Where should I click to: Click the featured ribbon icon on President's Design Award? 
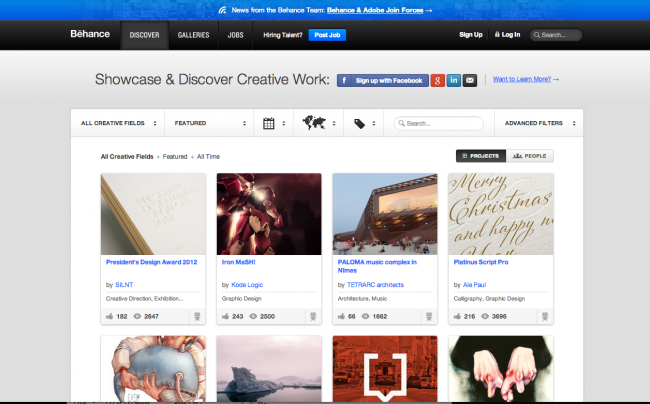tap(197, 317)
